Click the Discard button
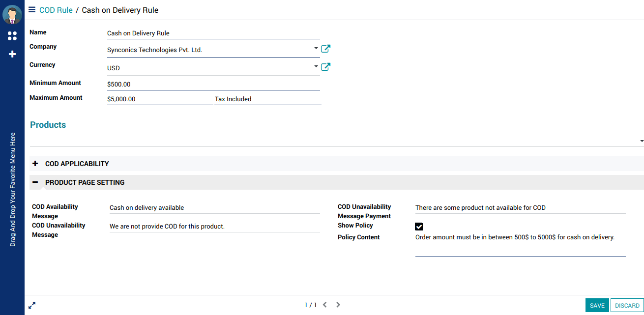This screenshot has width=644, height=315. coord(627,305)
